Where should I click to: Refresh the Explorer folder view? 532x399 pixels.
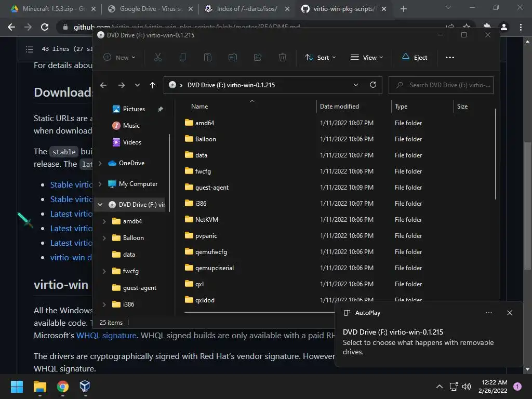[373, 85]
